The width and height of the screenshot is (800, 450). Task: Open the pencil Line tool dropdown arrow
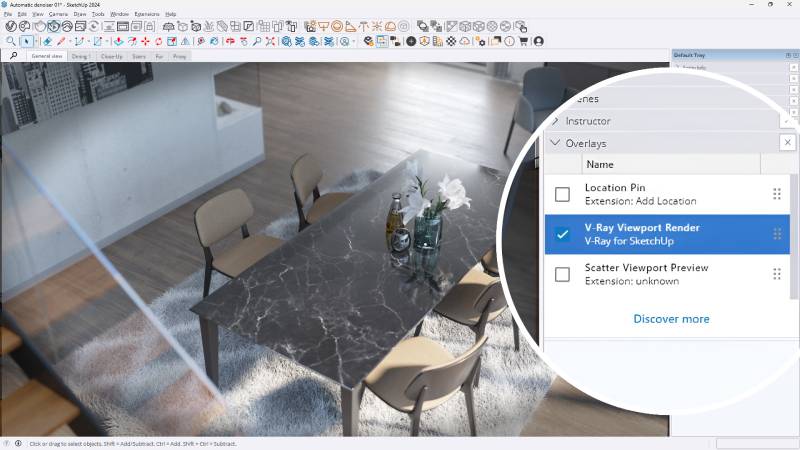(68, 41)
